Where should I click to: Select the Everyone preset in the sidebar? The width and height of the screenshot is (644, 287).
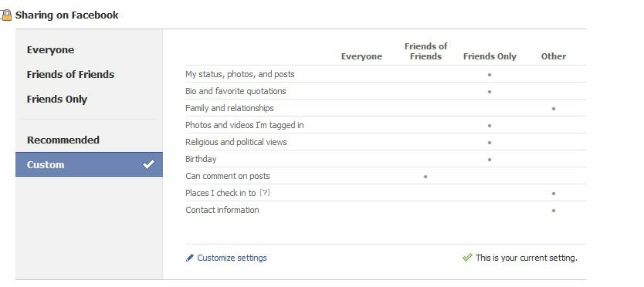[x=50, y=50]
